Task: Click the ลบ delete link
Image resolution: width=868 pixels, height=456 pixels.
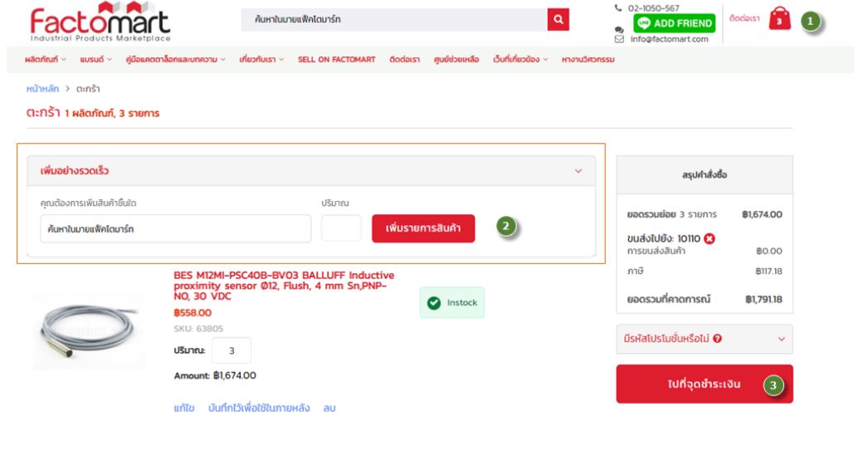Action: (329, 408)
